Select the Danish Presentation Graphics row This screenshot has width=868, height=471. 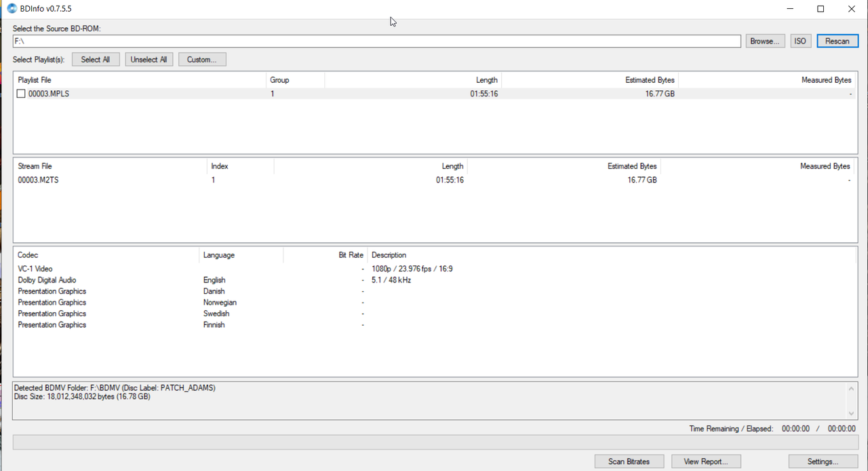pyautogui.click(x=434, y=291)
